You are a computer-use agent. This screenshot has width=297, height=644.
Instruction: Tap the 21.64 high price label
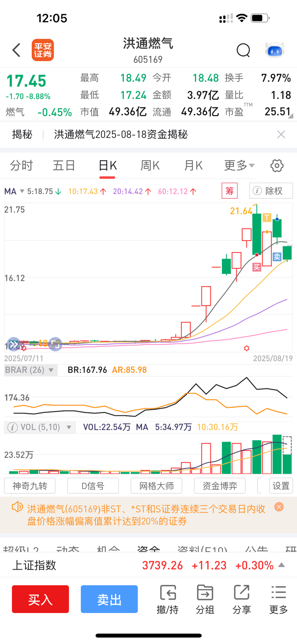[x=241, y=211]
